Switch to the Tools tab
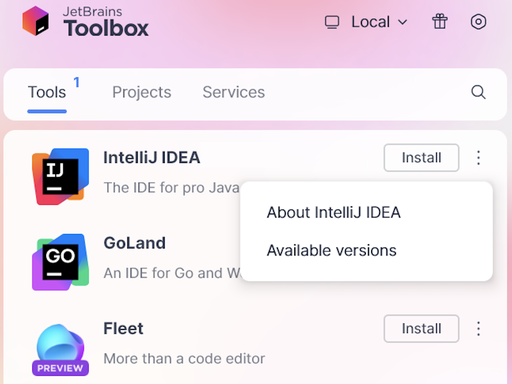This screenshot has width=512, height=384. tap(47, 92)
